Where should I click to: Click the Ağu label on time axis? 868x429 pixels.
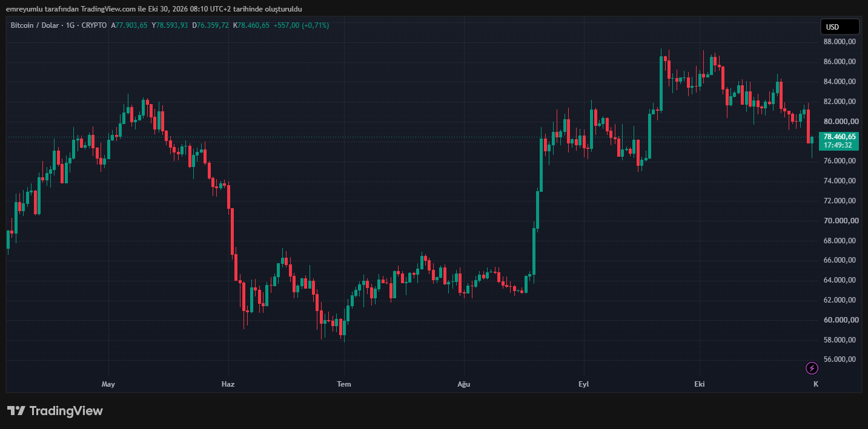click(x=463, y=384)
